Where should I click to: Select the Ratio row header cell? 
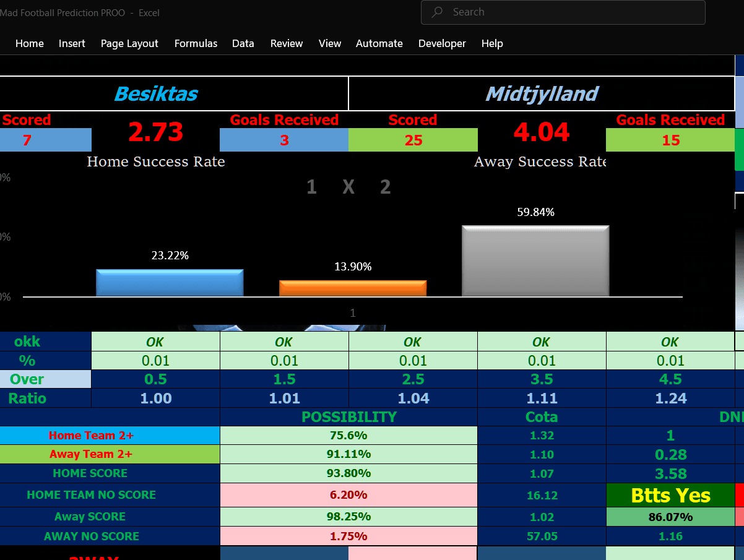46,398
